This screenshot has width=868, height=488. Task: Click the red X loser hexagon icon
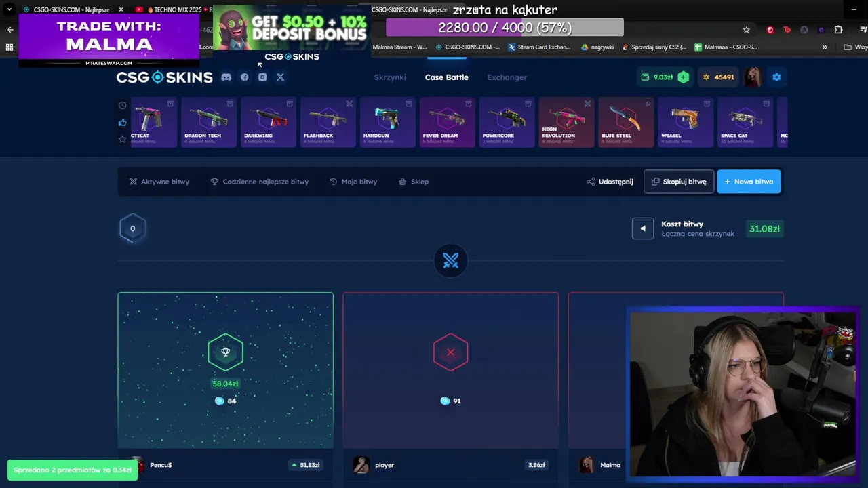[450, 352]
